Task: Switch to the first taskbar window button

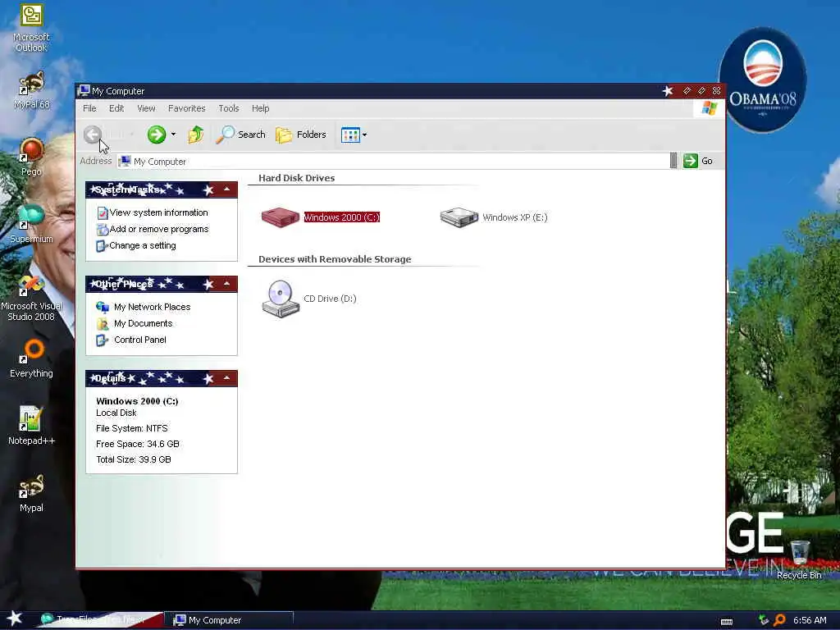Action: (100, 620)
